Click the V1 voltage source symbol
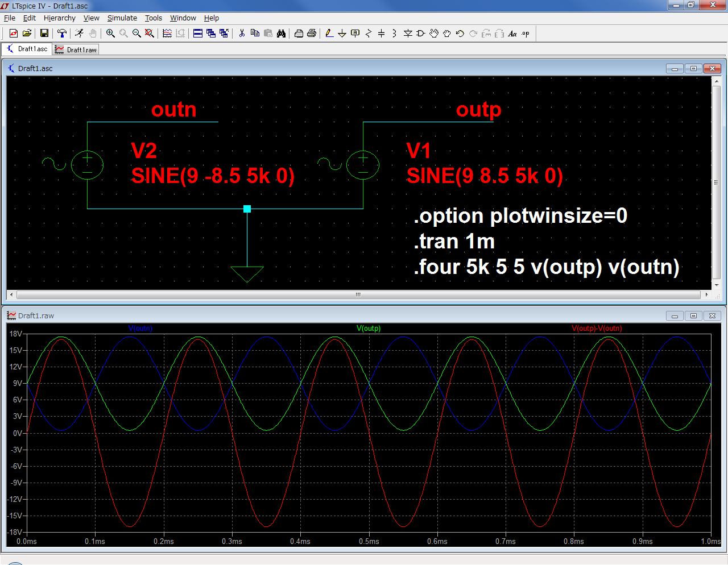This screenshot has height=565, width=728. (363, 165)
